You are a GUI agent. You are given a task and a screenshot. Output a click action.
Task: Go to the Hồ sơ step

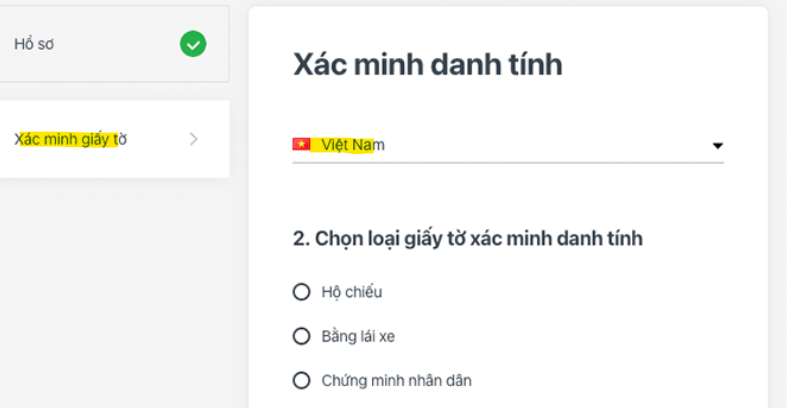(x=110, y=45)
